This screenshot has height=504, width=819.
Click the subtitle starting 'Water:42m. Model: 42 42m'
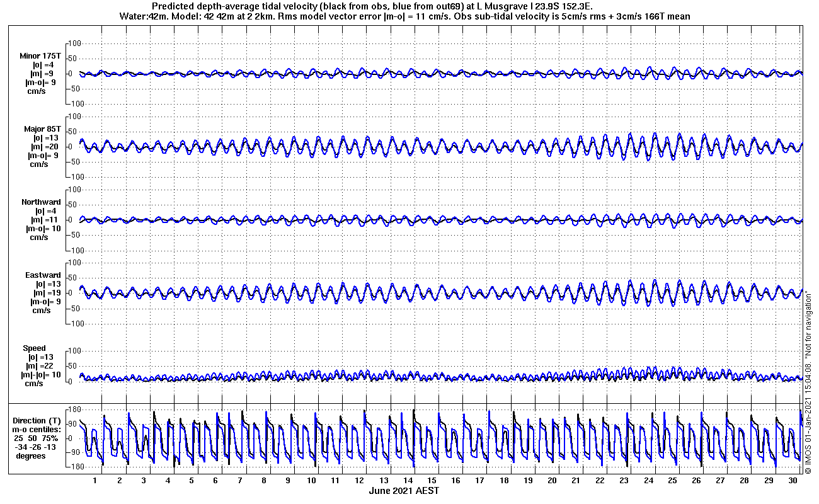coord(404,16)
